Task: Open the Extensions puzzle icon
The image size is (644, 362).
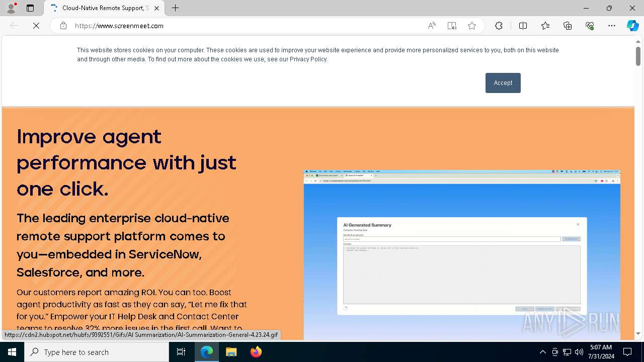Action: [x=499, y=26]
